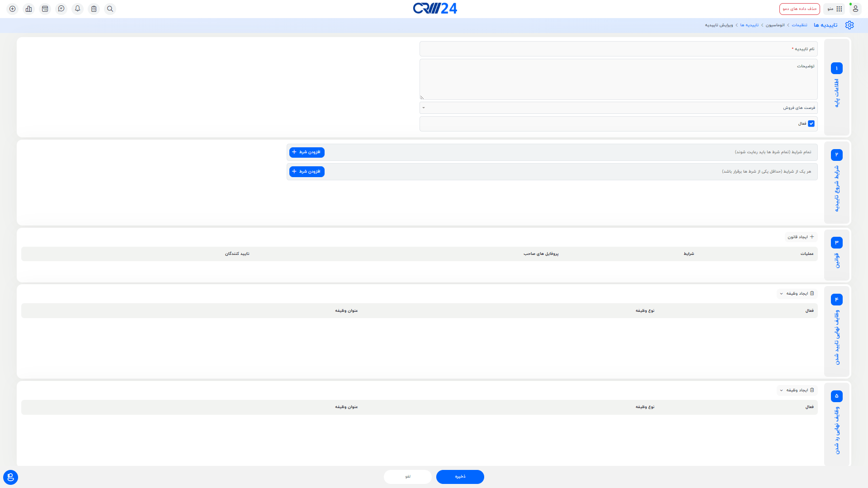Open the chat messages icon
The height and width of the screenshot is (488, 868).
click(x=61, y=9)
